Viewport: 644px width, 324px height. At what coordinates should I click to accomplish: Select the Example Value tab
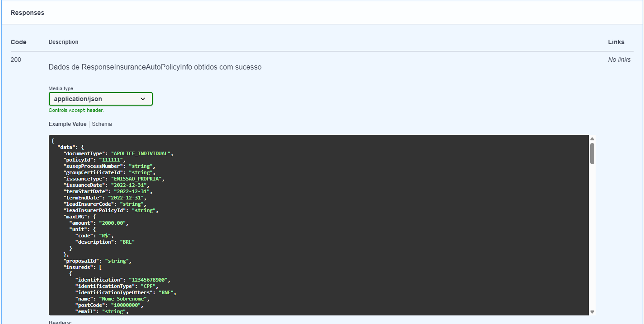click(67, 124)
